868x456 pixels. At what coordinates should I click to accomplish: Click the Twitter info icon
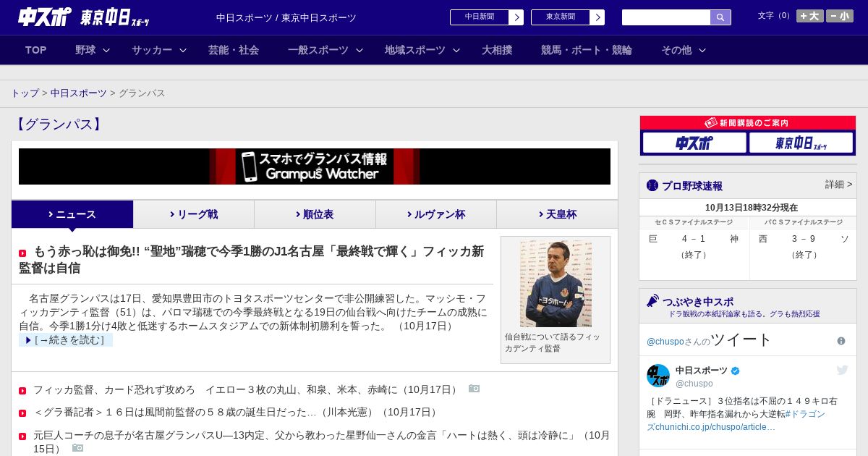point(841,341)
